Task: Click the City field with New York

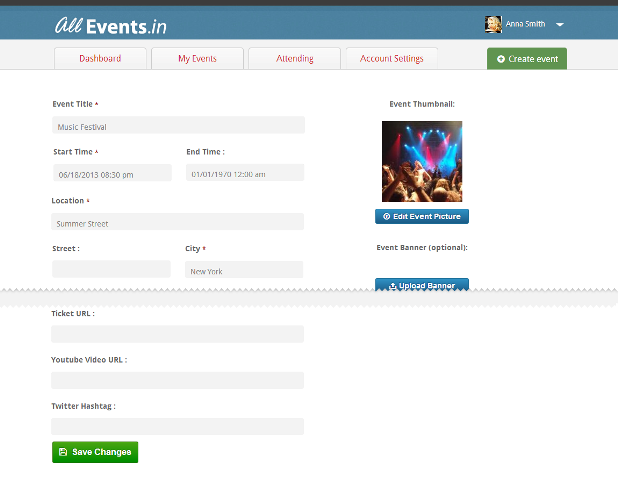Action: click(244, 269)
